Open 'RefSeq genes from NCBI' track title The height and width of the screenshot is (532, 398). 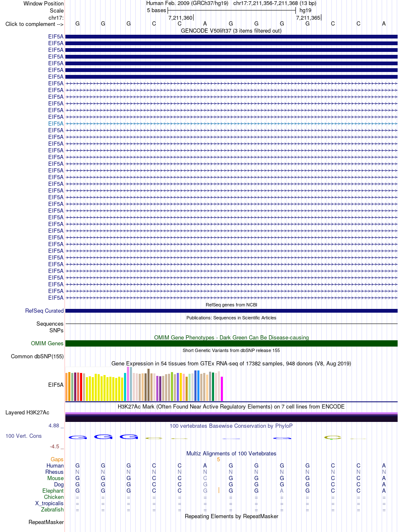(x=231, y=305)
